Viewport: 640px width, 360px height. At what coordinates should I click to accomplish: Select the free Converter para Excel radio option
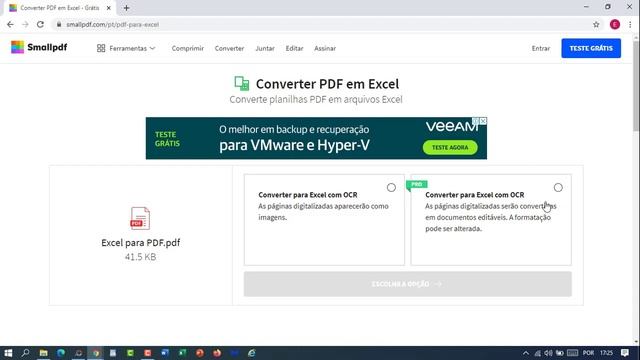[391, 187]
